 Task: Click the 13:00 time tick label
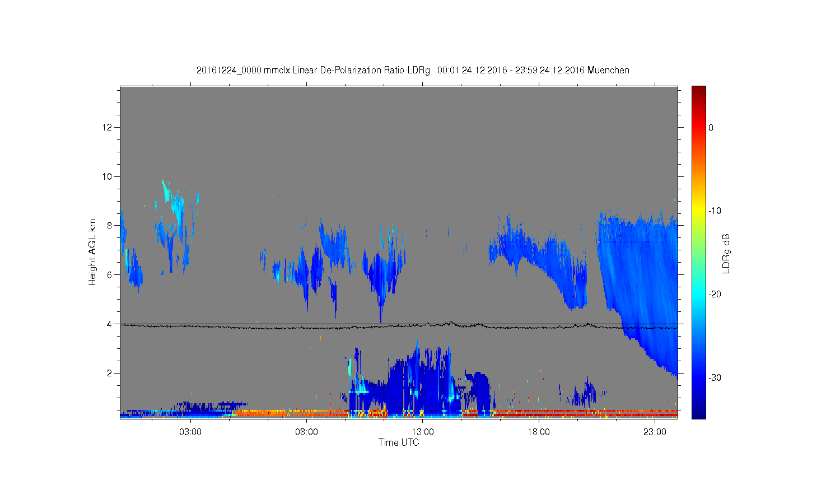[423, 432]
